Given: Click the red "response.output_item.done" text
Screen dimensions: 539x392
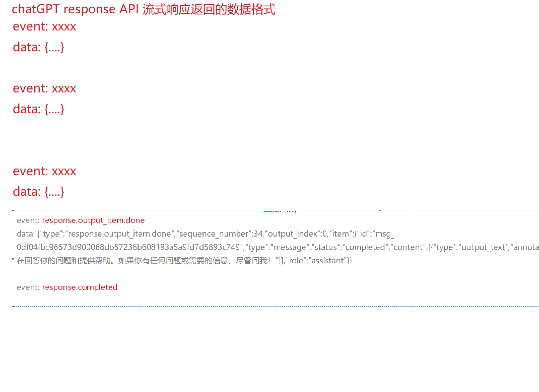Looking at the screenshot, I should tap(93, 220).
